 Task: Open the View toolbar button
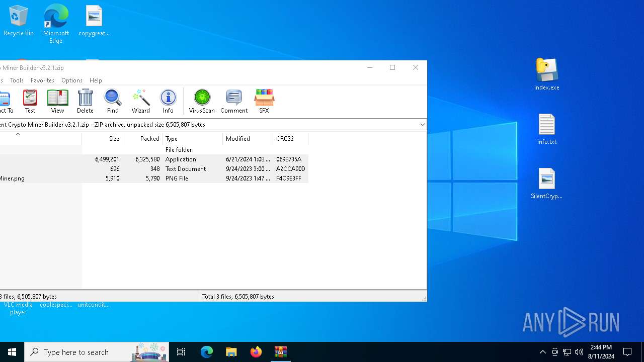(x=57, y=101)
